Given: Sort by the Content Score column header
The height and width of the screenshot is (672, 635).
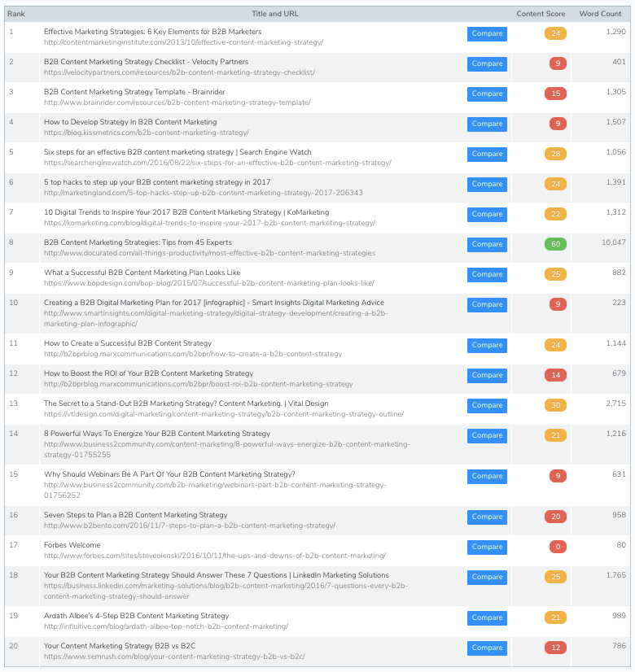Looking at the screenshot, I should pos(540,14).
